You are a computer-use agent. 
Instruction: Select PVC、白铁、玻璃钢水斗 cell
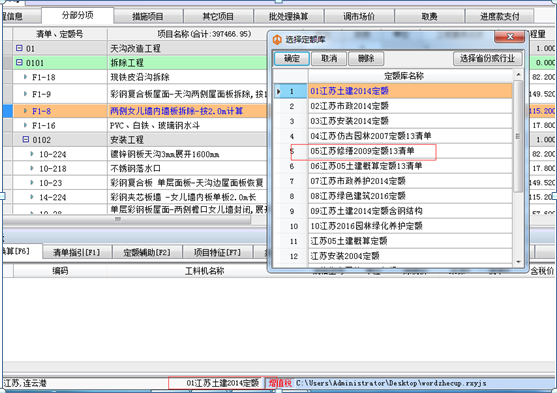(188, 125)
